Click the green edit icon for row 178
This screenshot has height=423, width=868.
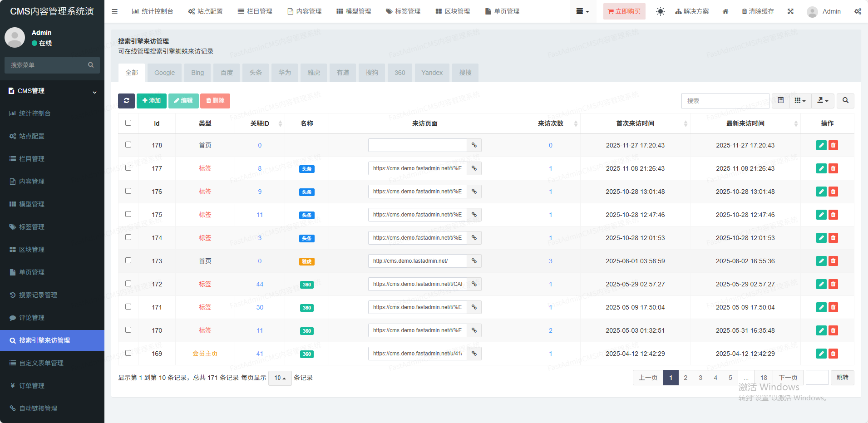point(821,145)
